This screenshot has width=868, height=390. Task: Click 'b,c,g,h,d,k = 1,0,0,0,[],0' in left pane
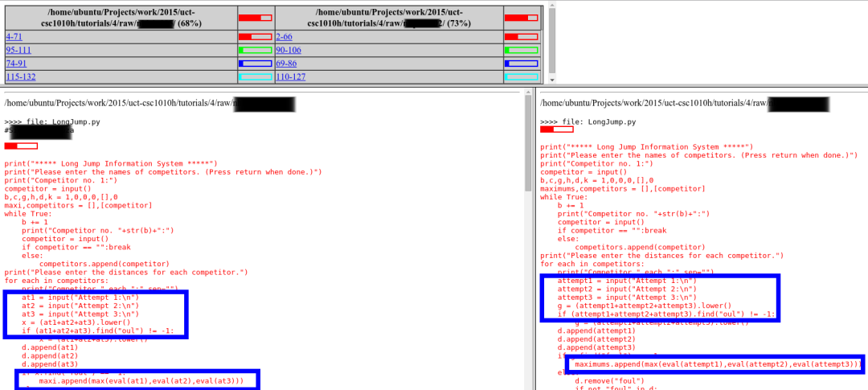[x=61, y=197]
